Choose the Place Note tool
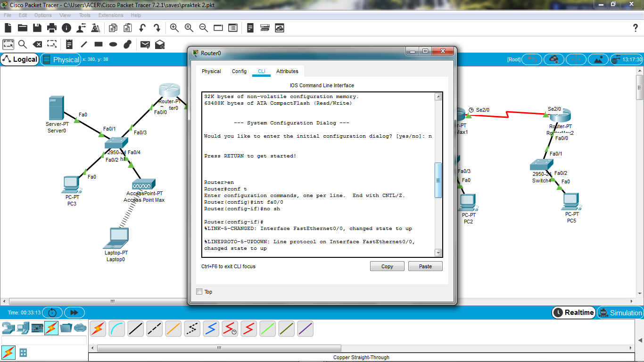Image resolution: width=644 pixels, height=362 pixels. (69, 44)
